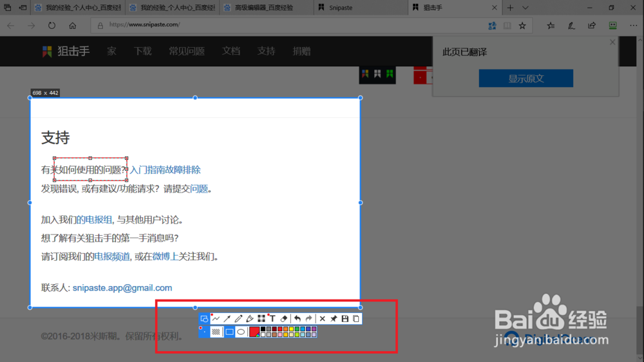This screenshot has width=644, height=362.
Task: Close the translation popup
Action: tap(612, 42)
